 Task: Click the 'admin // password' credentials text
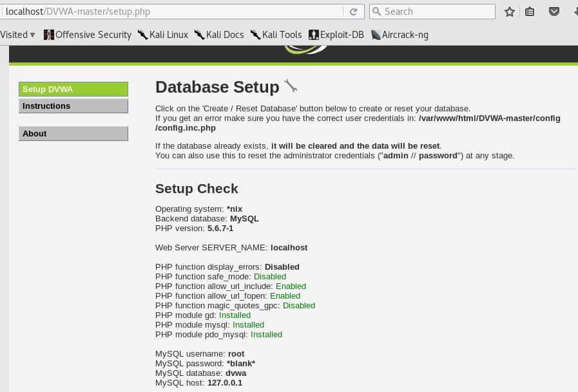coord(420,156)
